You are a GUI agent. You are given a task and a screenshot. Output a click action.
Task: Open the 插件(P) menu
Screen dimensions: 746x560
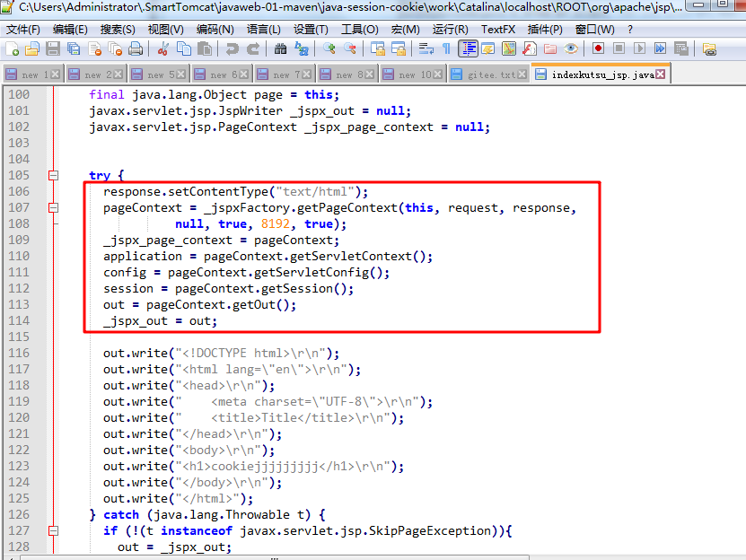[x=545, y=30]
